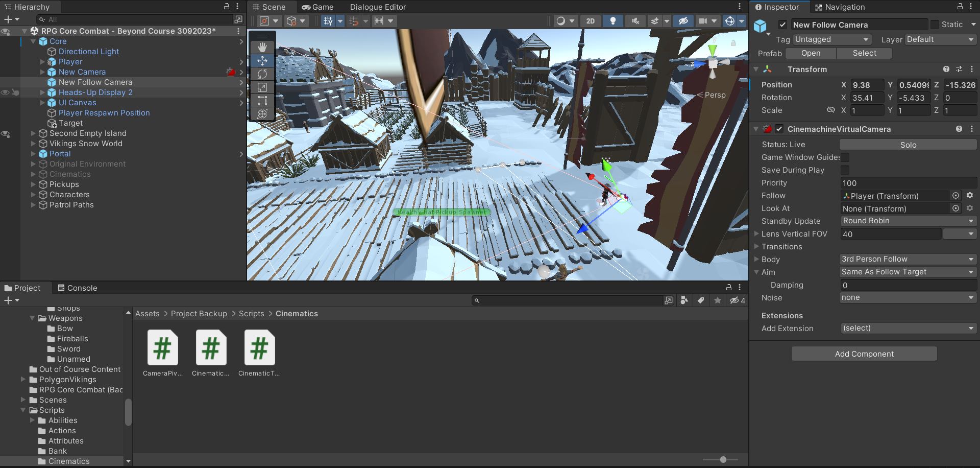Expand the Lens Vertical FOV foldout
Image resolution: width=980 pixels, height=468 pixels.
click(x=757, y=233)
